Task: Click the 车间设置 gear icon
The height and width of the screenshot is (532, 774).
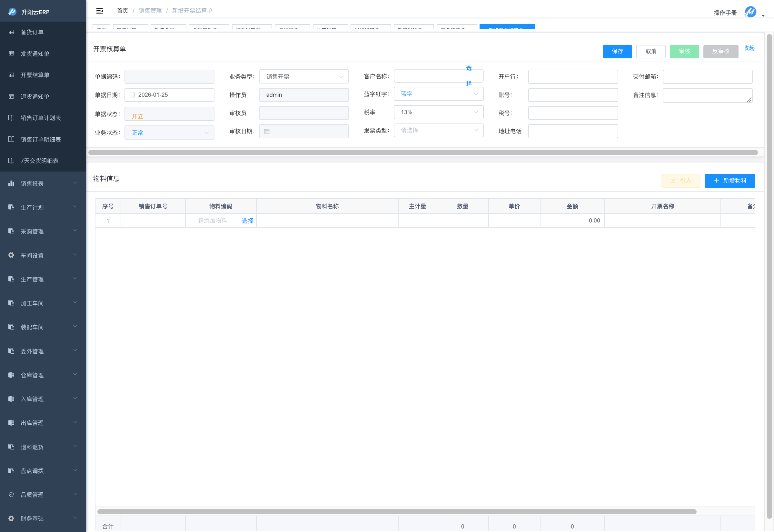Action: click(x=11, y=255)
